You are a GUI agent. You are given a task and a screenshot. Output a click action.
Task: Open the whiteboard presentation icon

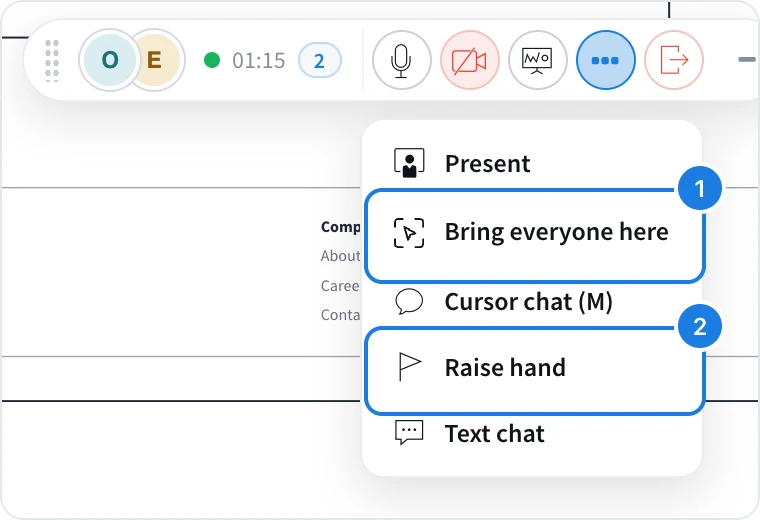537,60
